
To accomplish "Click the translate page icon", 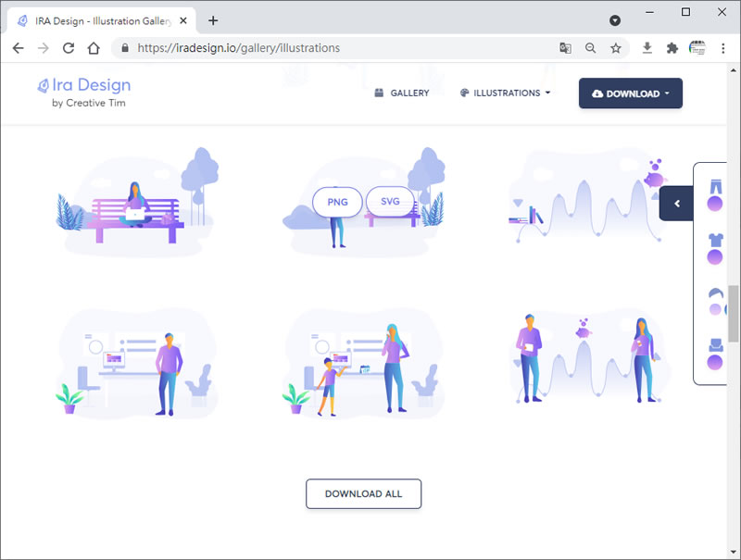I will [565, 48].
